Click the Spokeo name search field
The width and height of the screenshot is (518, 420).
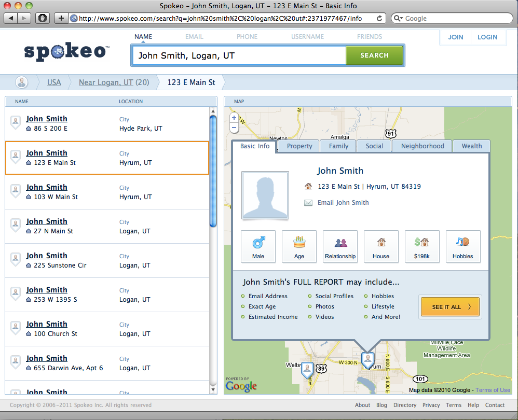pyautogui.click(x=239, y=55)
